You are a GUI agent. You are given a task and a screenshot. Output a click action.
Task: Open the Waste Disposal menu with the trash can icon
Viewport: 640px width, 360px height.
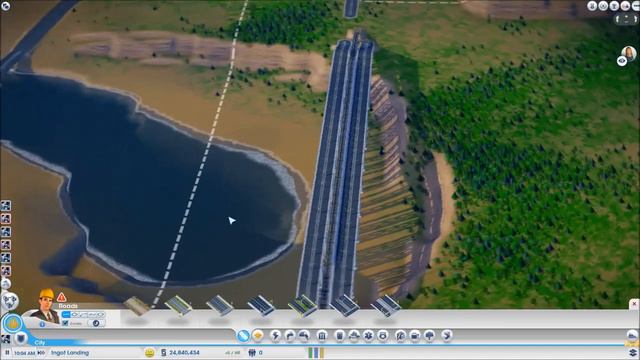tap(340, 336)
